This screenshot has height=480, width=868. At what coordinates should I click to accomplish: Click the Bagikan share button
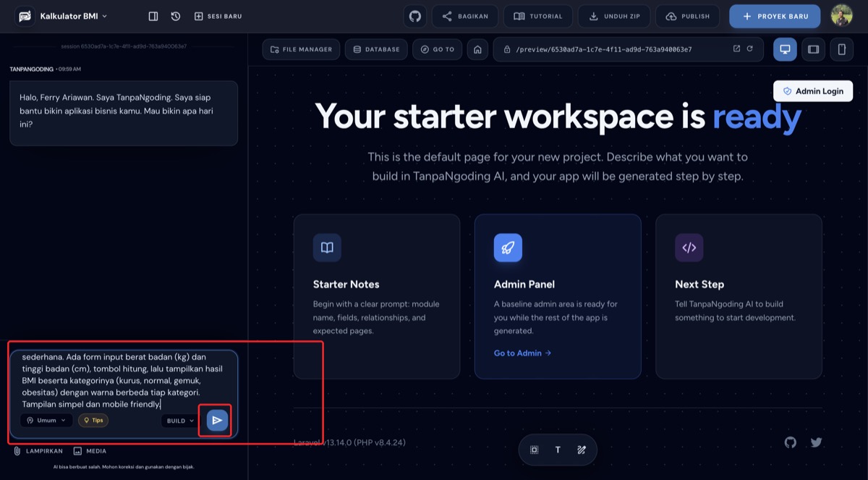[465, 16]
